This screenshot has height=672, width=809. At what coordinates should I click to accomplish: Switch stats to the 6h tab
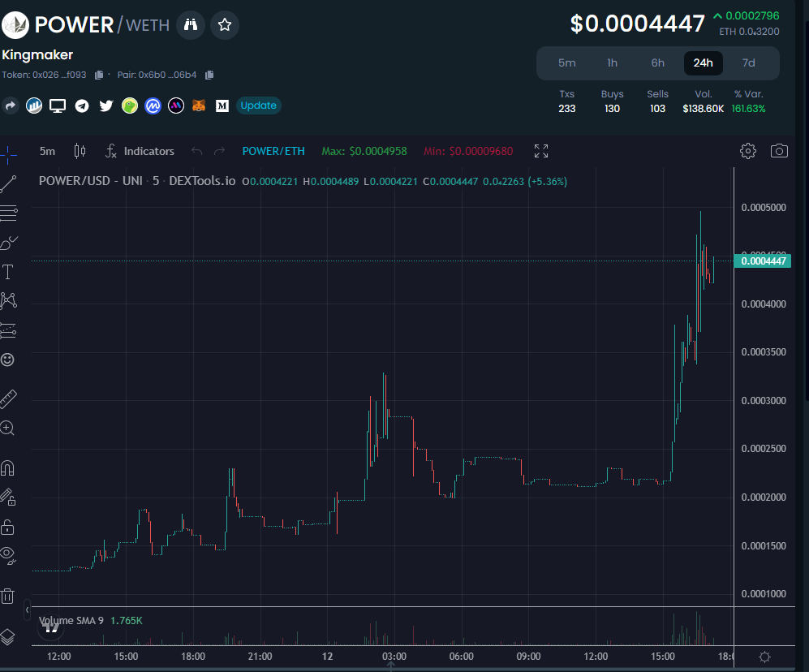tap(657, 63)
